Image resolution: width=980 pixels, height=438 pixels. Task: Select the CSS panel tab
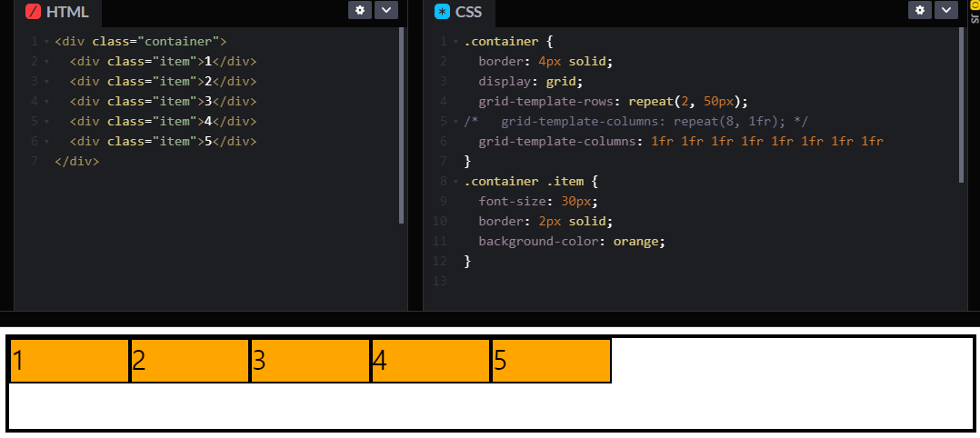coord(460,13)
